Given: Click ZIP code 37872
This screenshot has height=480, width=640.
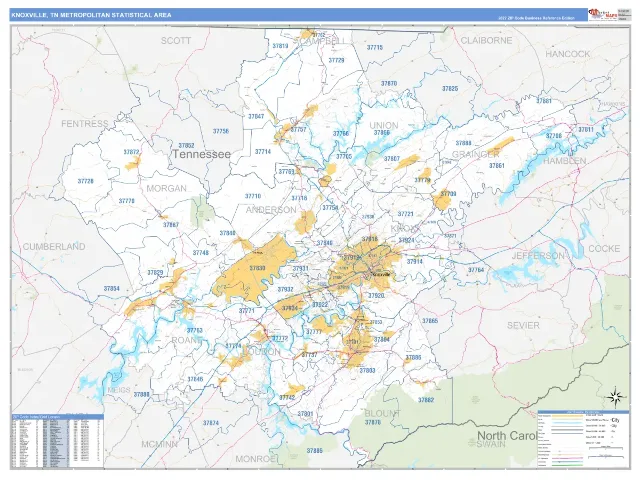Looking at the screenshot, I should (131, 152).
